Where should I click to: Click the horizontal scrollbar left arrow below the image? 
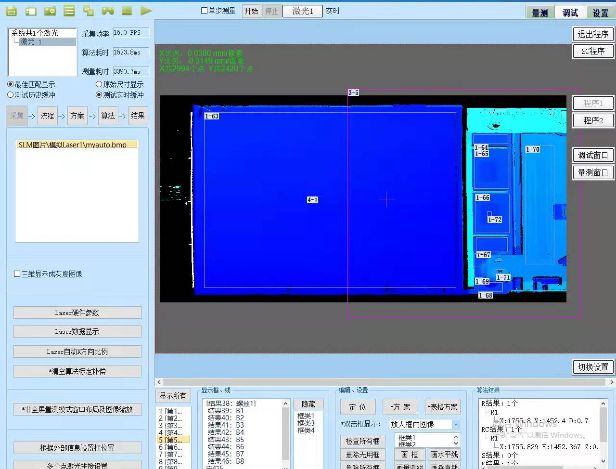pyautogui.click(x=159, y=382)
